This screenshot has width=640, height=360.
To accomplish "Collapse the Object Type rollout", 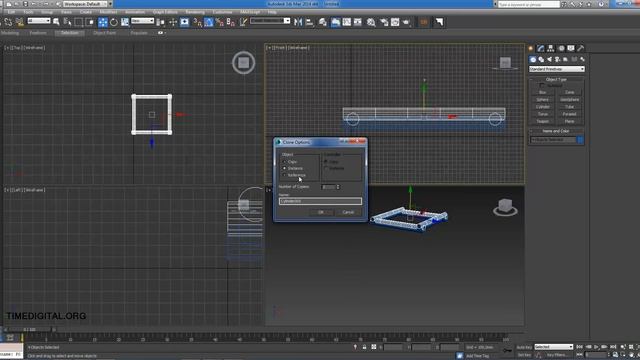I will 556,80.
